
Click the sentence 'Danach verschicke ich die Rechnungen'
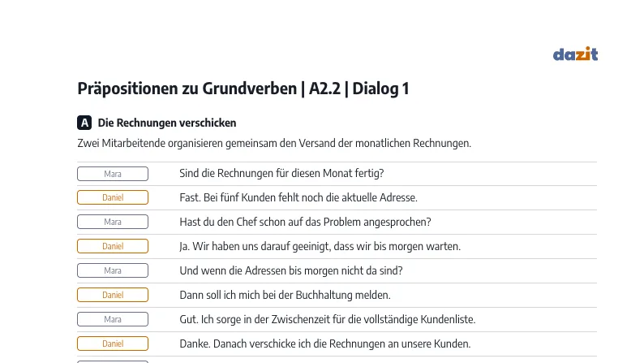325,344
